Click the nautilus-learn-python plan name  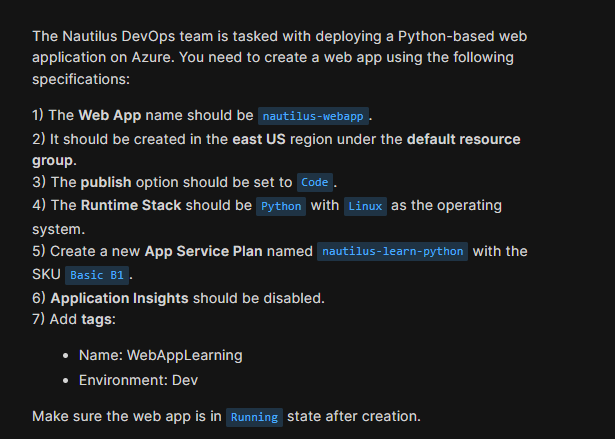tap(392, 251)
